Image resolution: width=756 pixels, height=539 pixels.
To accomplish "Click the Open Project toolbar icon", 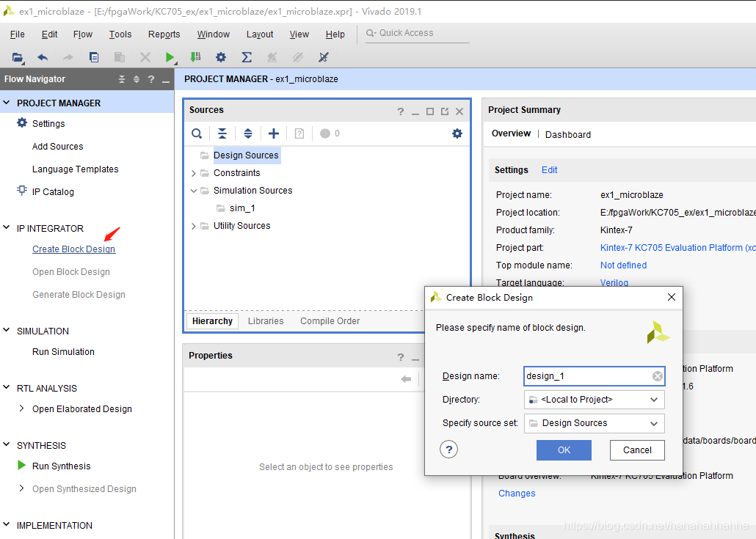I will point(18,58).
